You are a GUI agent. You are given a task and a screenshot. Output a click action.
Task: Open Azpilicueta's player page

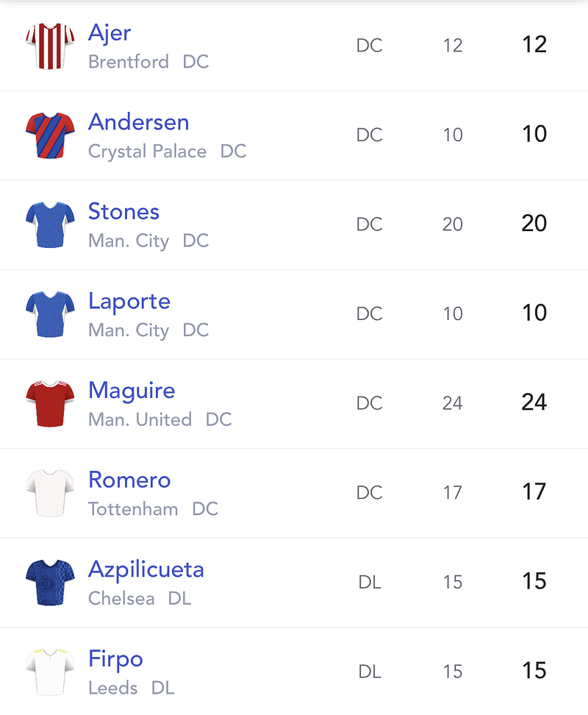[x=146, y=569]
